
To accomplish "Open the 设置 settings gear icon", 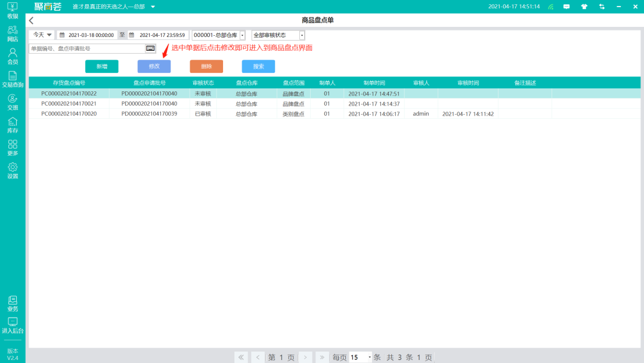I will pos(13,170).
